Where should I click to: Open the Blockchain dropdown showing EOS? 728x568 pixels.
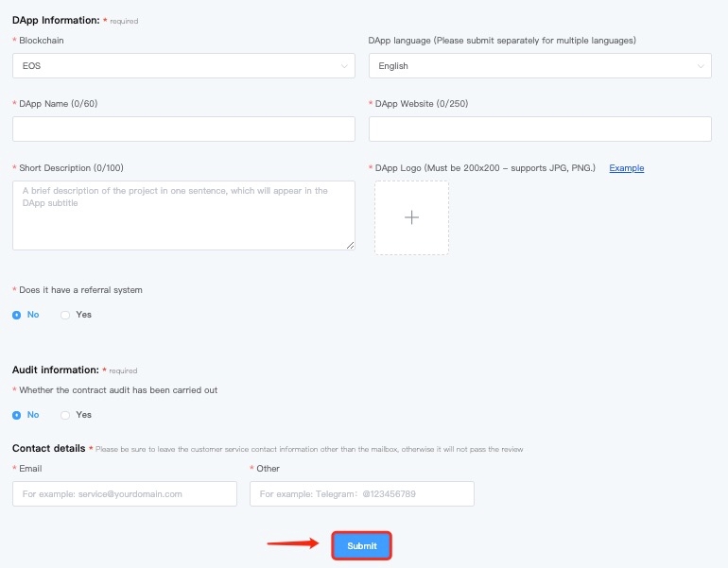[183, 66]
